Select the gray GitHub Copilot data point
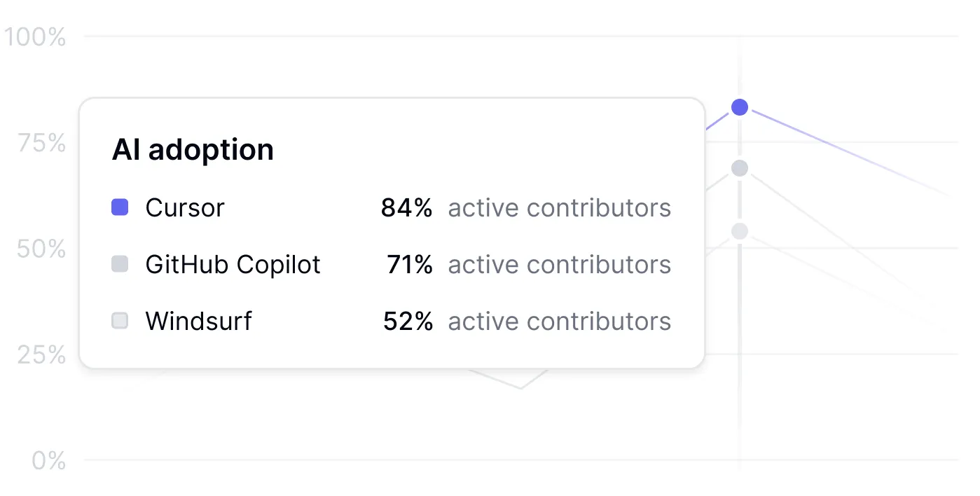The width and height of the screenshot is (980, 496). click(740, 168)
